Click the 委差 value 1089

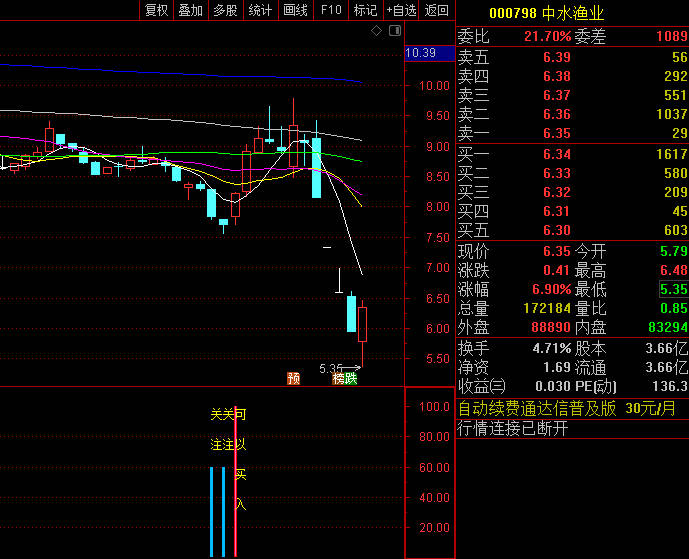click(672, 36)
